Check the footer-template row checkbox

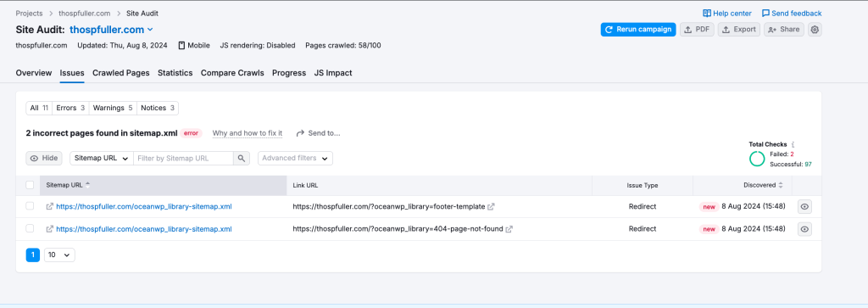coord(30,206)
